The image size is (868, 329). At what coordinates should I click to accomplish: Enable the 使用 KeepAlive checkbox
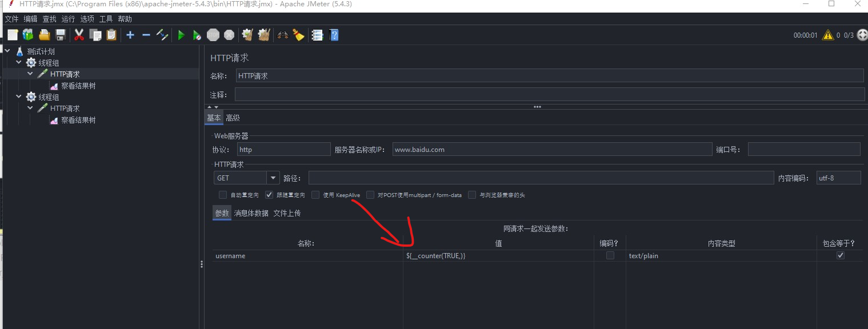(x=315, y=195)
